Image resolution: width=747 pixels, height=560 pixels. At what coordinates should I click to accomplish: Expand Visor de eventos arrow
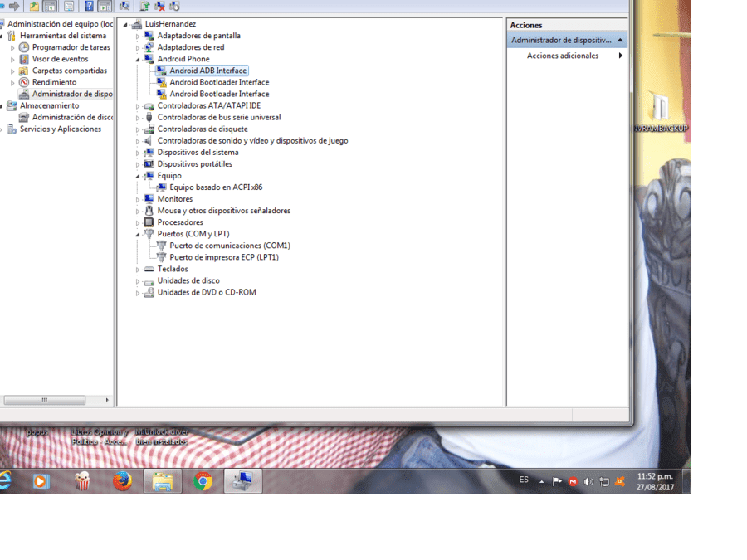[12, 60]
